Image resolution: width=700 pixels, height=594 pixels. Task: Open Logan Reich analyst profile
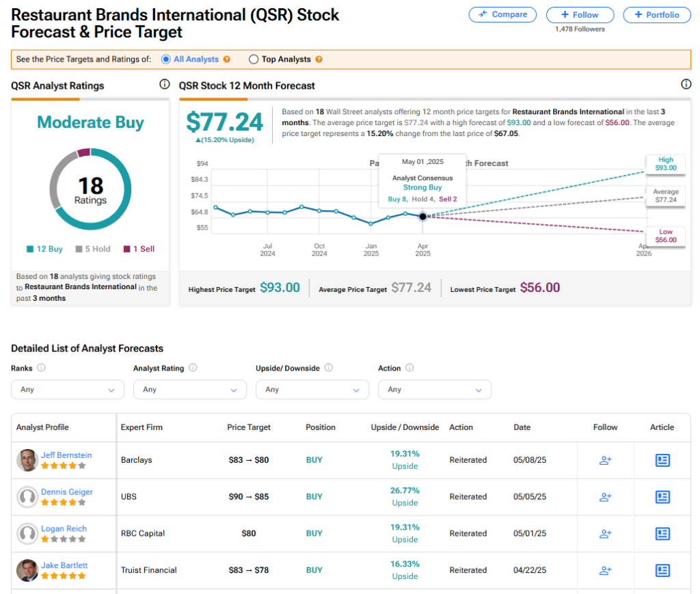pos(64,528)
